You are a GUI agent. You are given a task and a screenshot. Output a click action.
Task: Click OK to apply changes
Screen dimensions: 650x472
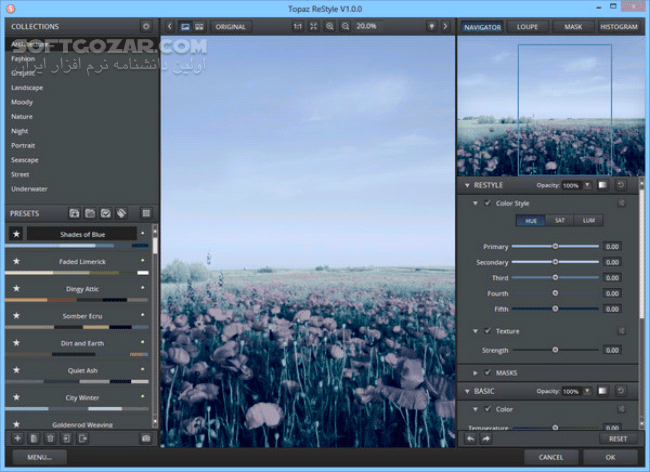[x=610, y=457]
